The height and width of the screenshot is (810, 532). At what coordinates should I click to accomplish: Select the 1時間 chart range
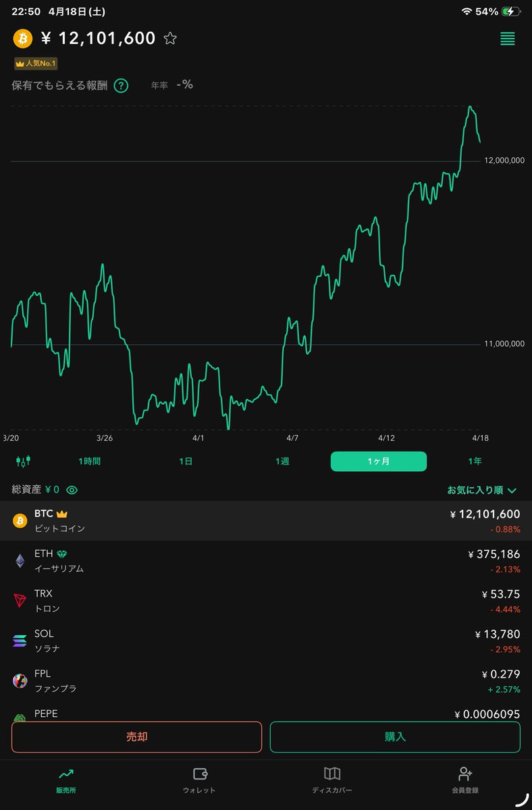pyautogui.click(x=90, y=461)
